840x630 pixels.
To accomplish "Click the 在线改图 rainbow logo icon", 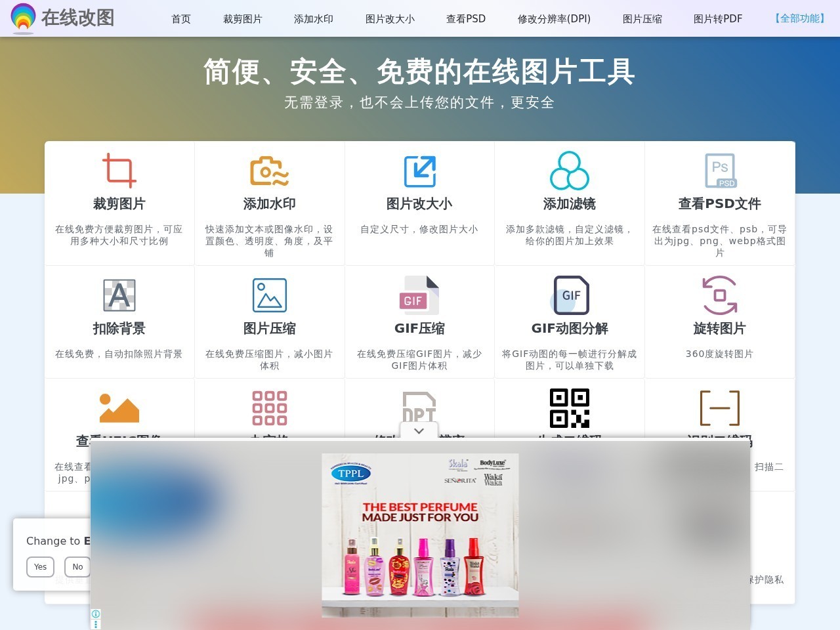I will tap(23, 18).
